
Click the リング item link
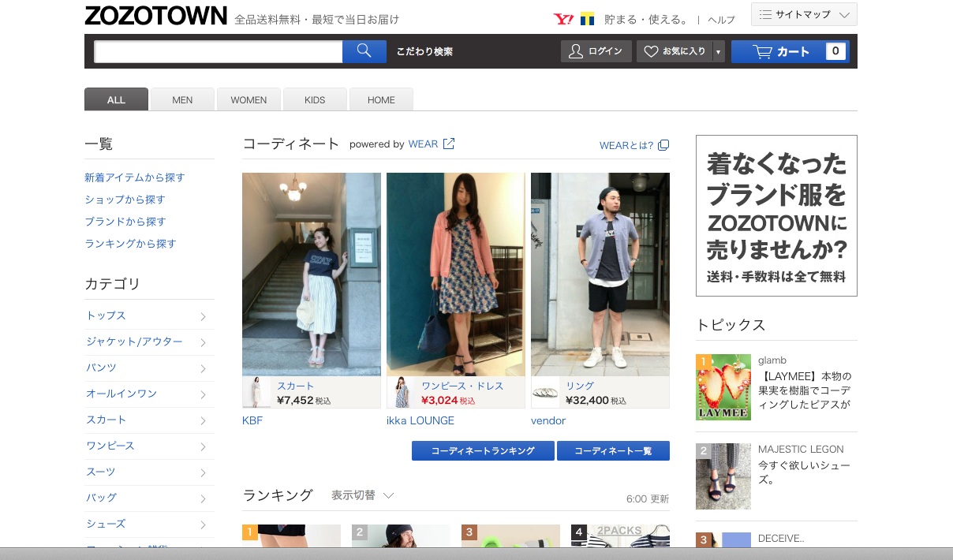580,386
